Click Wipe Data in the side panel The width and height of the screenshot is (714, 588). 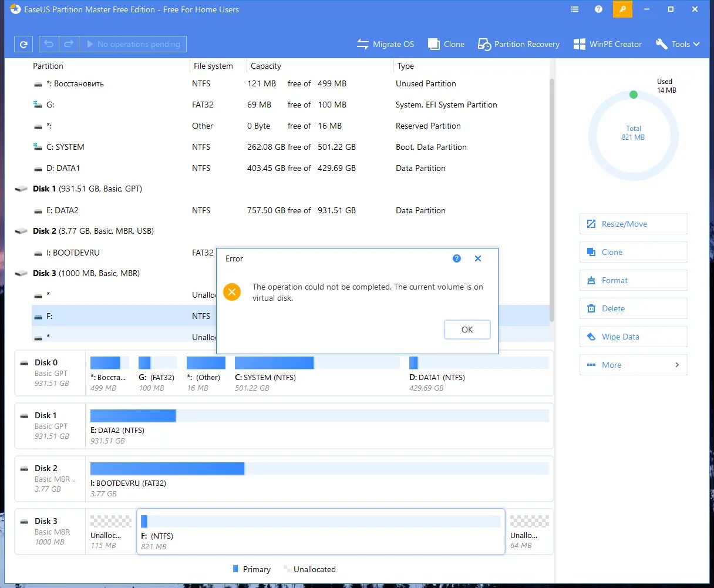[x=633, y=337]
